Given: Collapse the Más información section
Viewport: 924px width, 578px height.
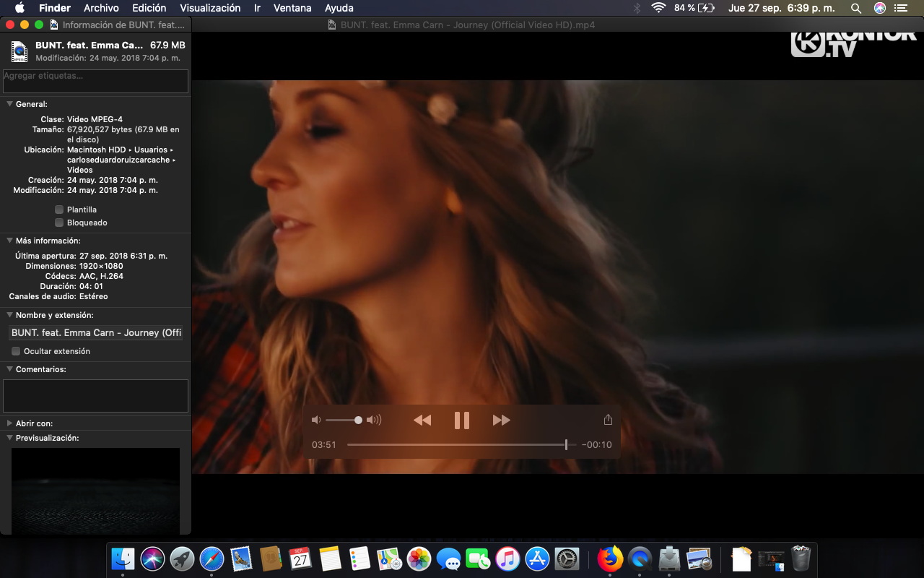Looking at the screenshot, I should (9, 241).
